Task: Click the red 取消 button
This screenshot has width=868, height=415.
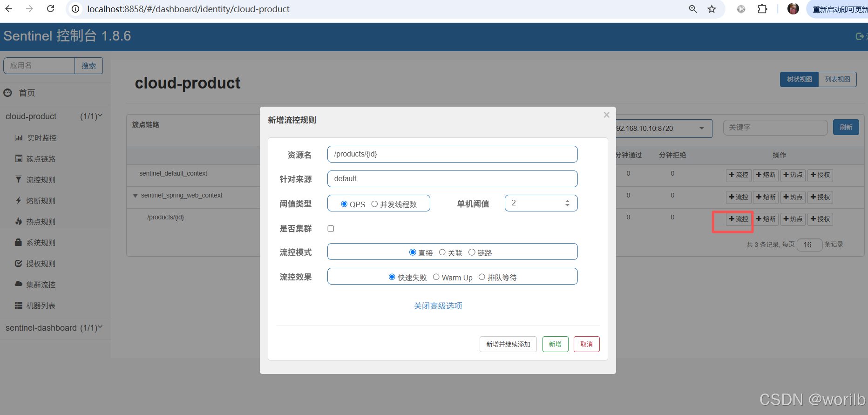Action: (x=587, y=344)
